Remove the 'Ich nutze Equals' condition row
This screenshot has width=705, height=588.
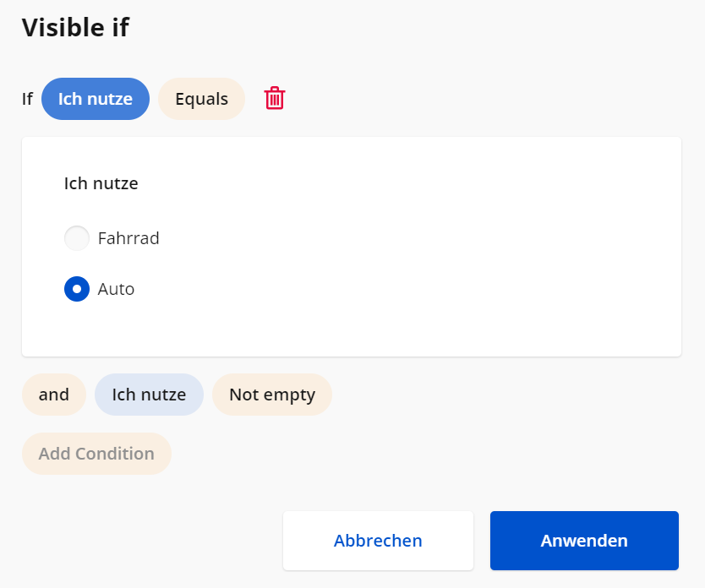point(275,99)
